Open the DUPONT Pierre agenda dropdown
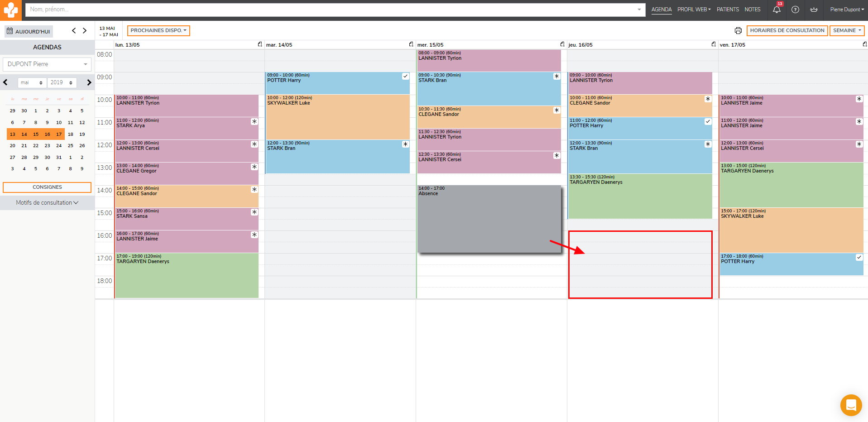Screen dimensions: 868x422 click(47, 64)
